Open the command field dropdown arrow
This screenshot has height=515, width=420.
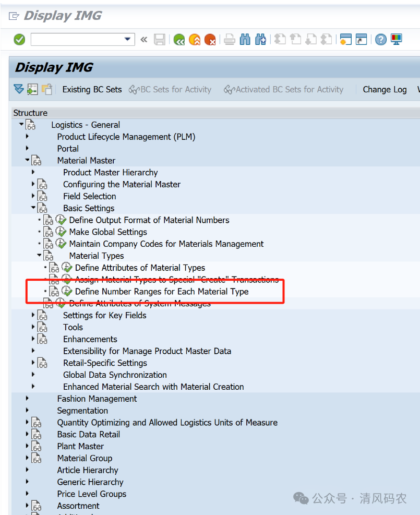pos(127,40)
